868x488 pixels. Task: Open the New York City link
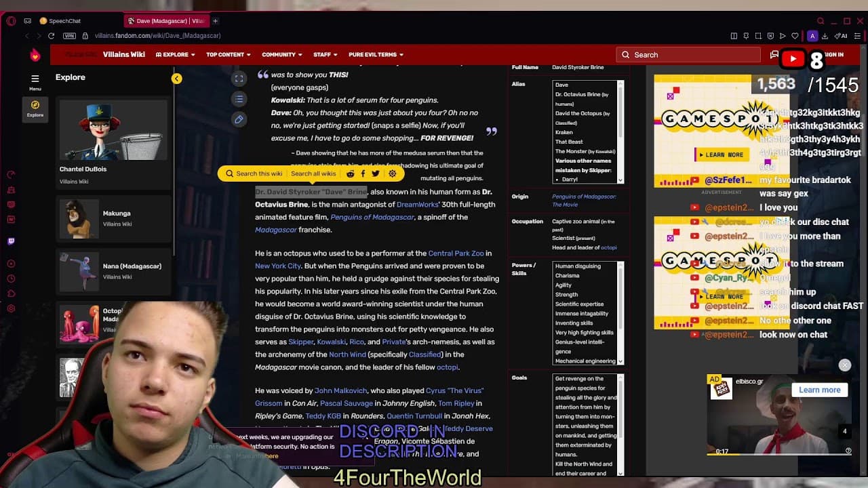tap(278, 266)
